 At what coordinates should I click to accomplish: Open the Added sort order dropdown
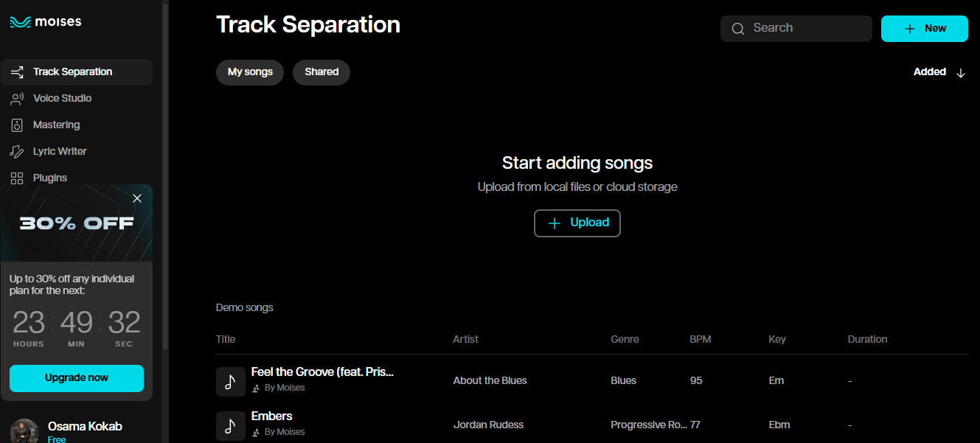click(x=928, y=71)
